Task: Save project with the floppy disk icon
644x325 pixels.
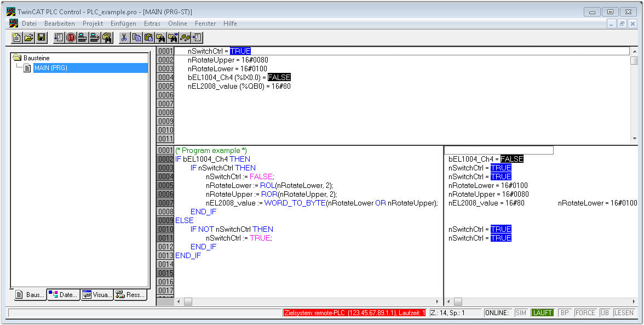Action: point(41,37)
